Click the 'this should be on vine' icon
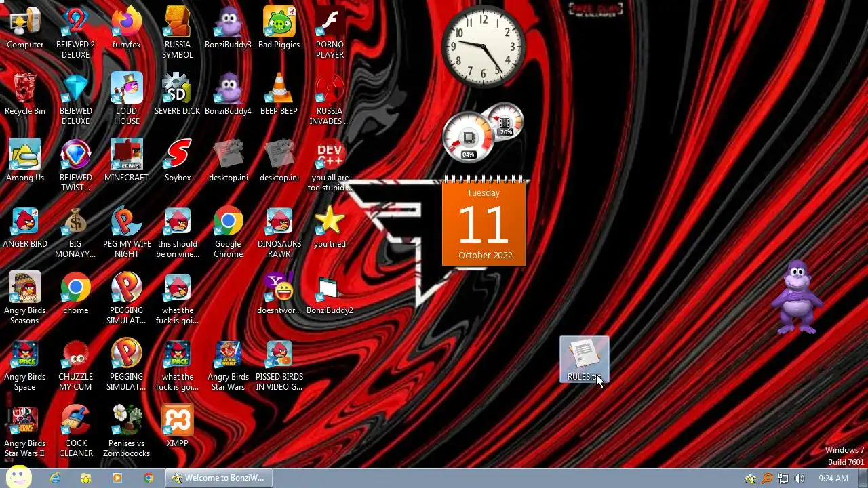 coord(178,232)
